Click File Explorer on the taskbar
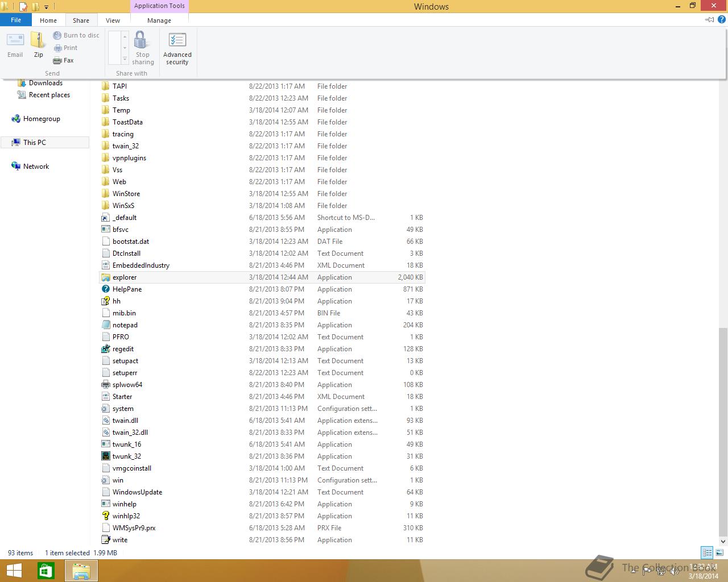Image resolution: width=728 pixels, height=582 pixels. tap(81, 571)
